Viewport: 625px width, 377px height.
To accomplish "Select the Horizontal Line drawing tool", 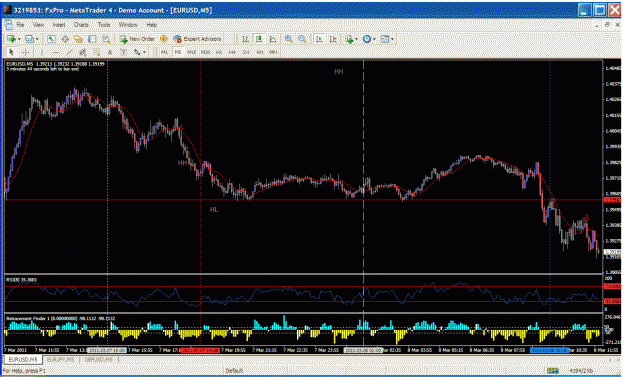I will click(55, 52).
